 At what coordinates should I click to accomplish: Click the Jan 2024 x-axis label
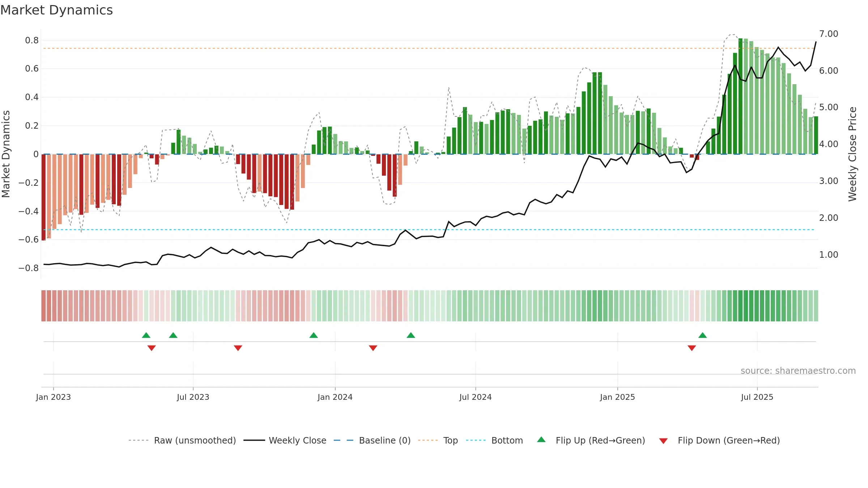click(335, 397)
